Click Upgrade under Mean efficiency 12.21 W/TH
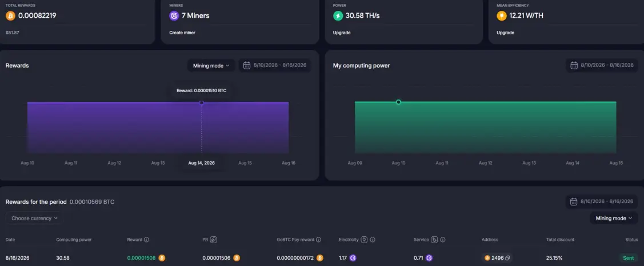Image resolution: width=644 pixels, height=266 pixels. point(505,33)
